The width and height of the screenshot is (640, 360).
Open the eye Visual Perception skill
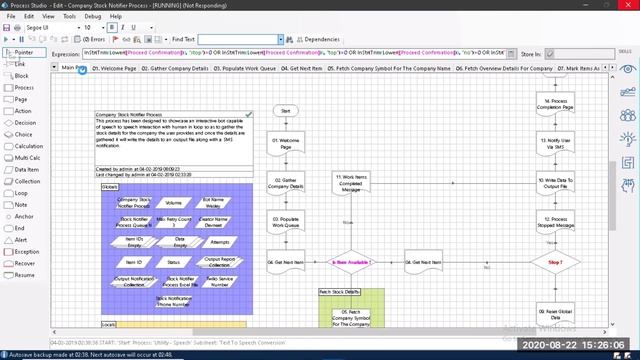627,69
